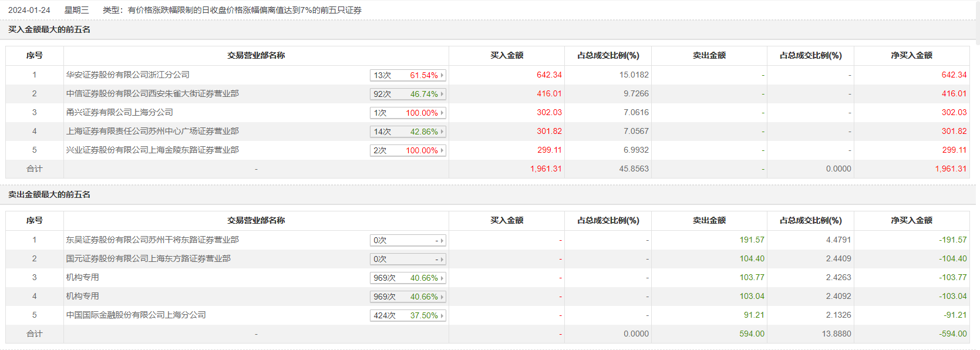Open 东吴证券苏州干将东路证券营业部 link
Screen dimensions: 980x350
tap(152, 240)
